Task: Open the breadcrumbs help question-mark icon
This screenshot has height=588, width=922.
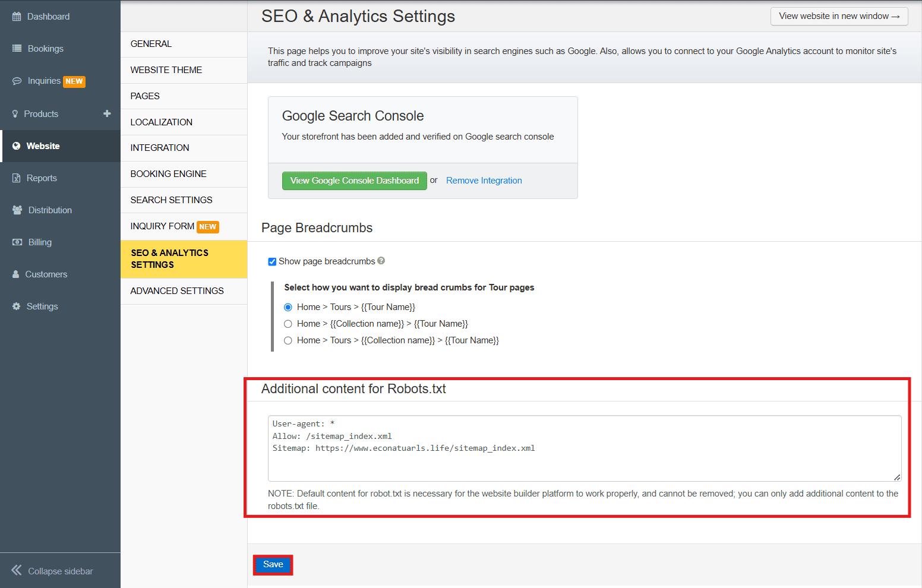Action: tap(381, 261)
